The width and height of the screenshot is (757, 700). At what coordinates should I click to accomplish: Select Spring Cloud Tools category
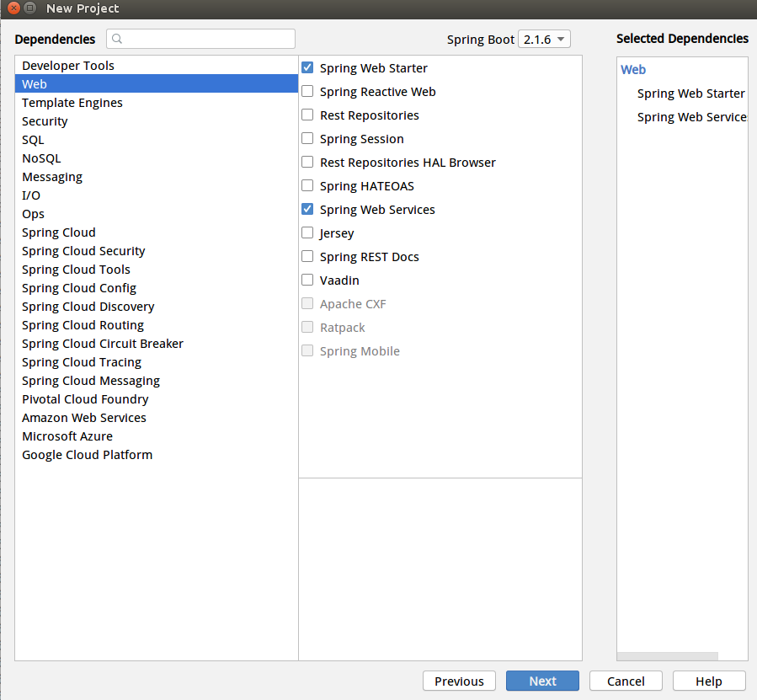pos(157,269)
